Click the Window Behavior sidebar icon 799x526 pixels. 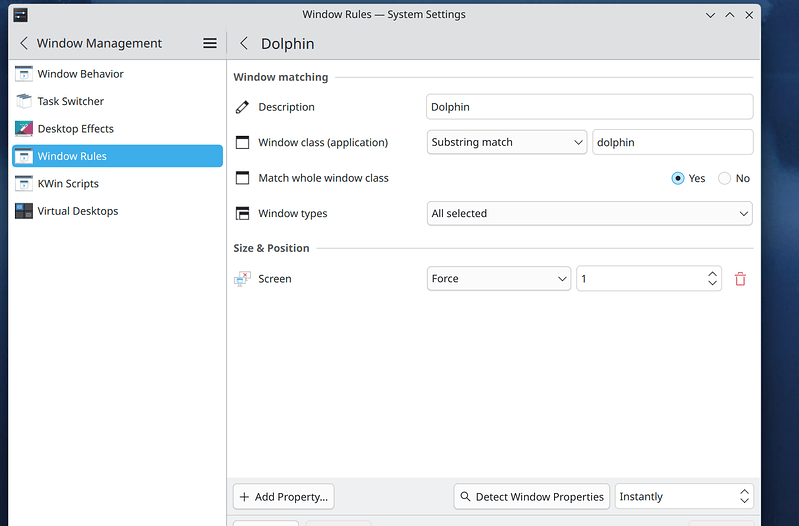click(24, 74)
